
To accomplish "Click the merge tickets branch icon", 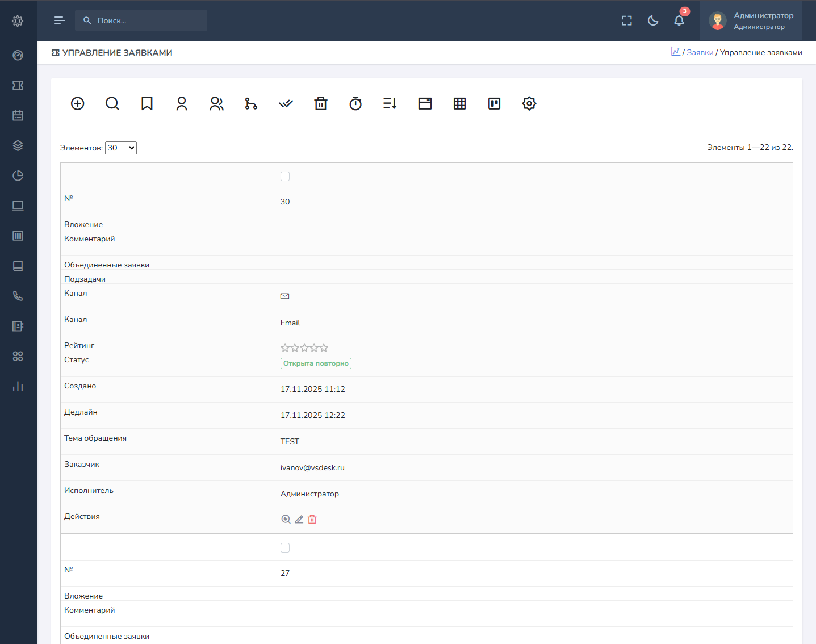I will 251,103.
